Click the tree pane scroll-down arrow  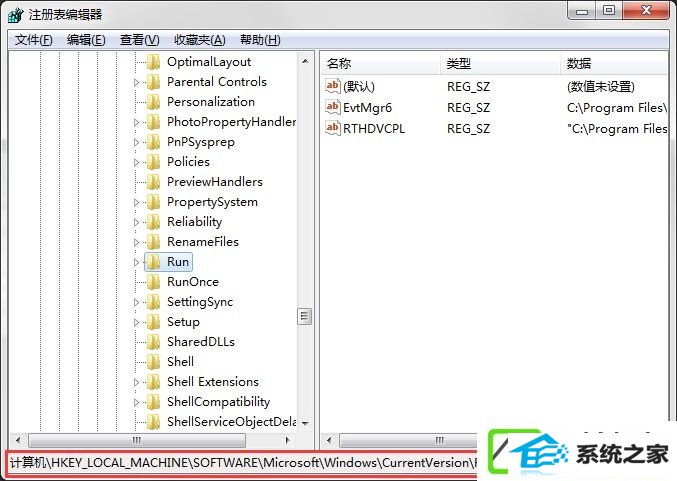[305, 423]
